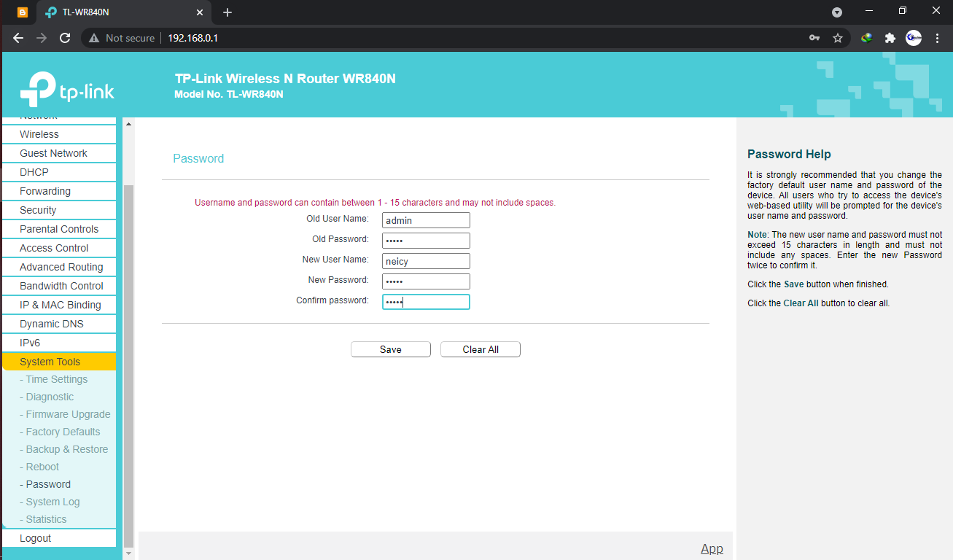The width and height of the screenshot is (953, 560).
Task: Go to Factory Defaults submenu
Action: tap(61, 432)
